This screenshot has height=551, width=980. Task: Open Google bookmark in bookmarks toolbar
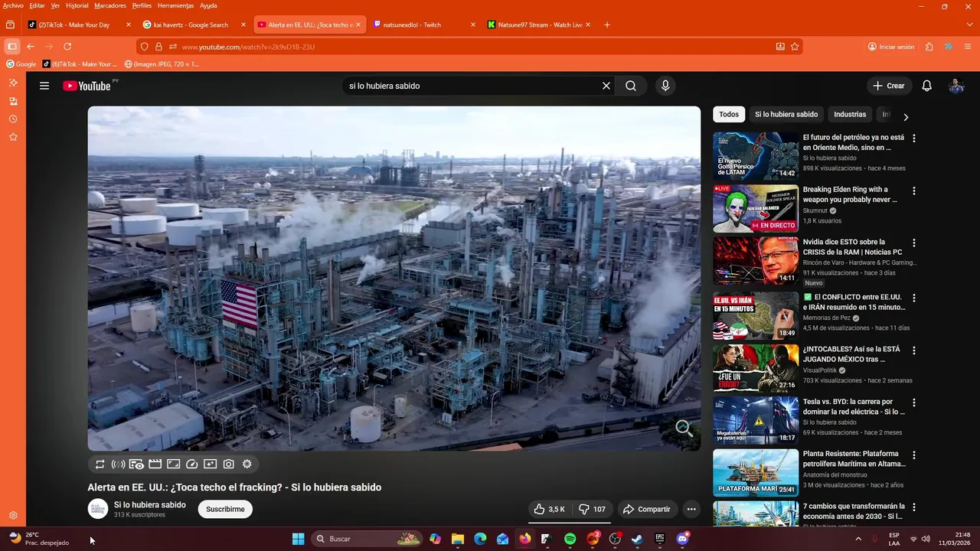point(21,64)
